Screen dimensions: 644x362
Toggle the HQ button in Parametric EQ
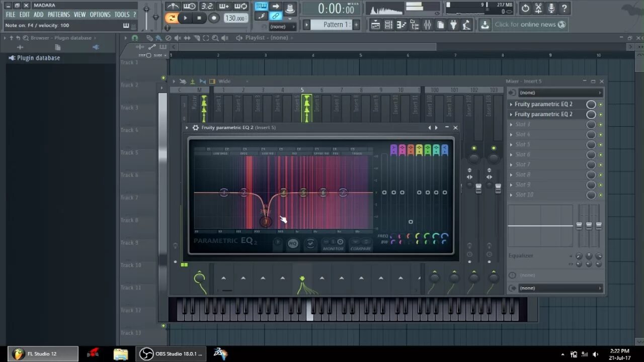coord(293,244)
